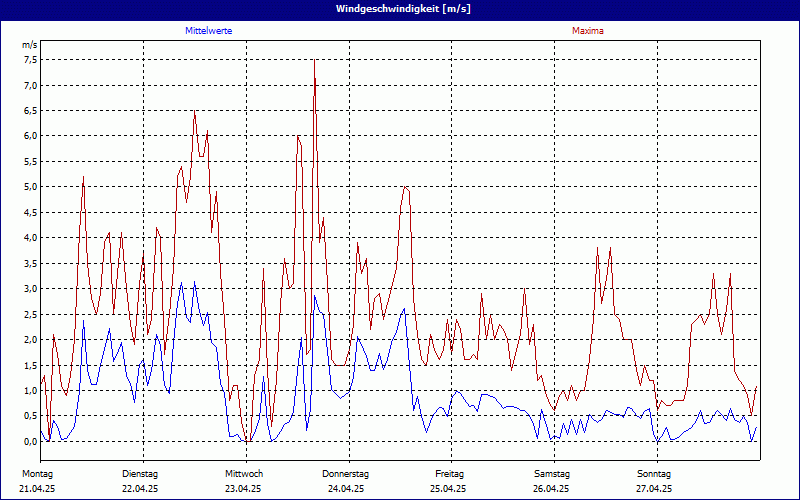Image resolution: width=800 pixels, height=500 pixels.
Task: Click the m/s unit label on axis
Action: [29, 45]
